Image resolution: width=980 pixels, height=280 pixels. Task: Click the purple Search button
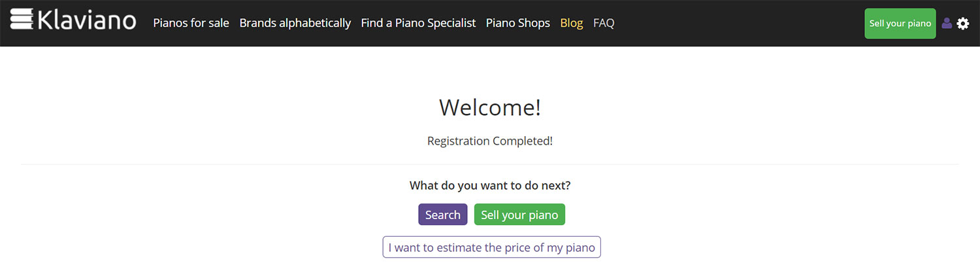[442, 215]
